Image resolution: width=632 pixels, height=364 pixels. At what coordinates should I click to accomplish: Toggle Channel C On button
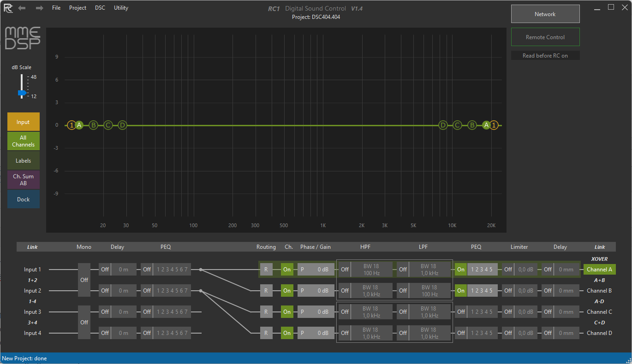pyautogui.click(x=287, y=312)
